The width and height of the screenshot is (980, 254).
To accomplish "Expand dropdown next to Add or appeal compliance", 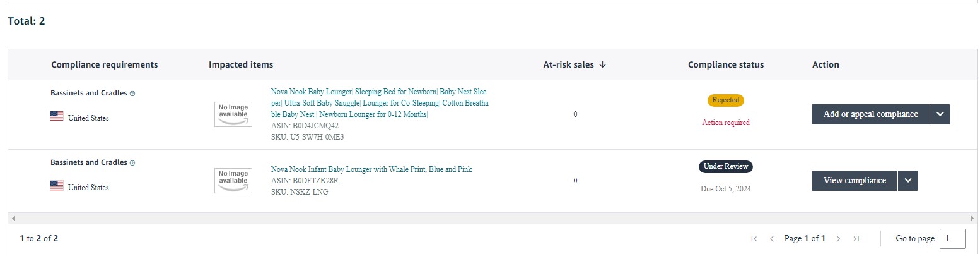I will tap(940, 114).
